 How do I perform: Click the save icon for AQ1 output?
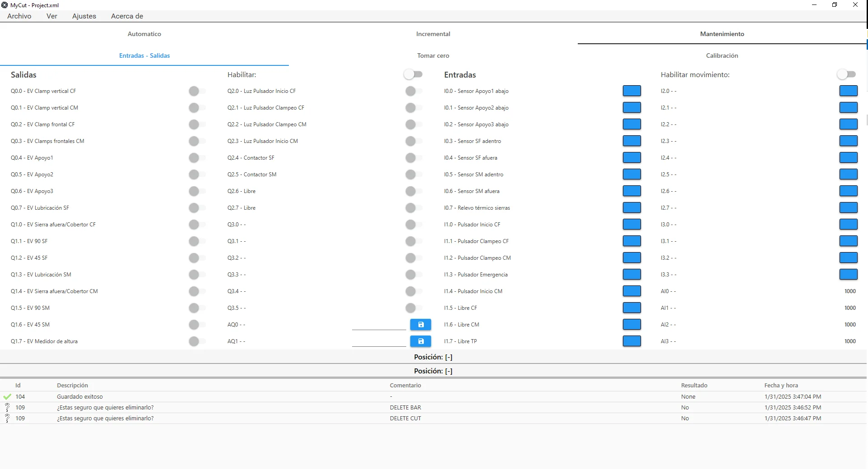pyautogui.click(x=420, y=341)
